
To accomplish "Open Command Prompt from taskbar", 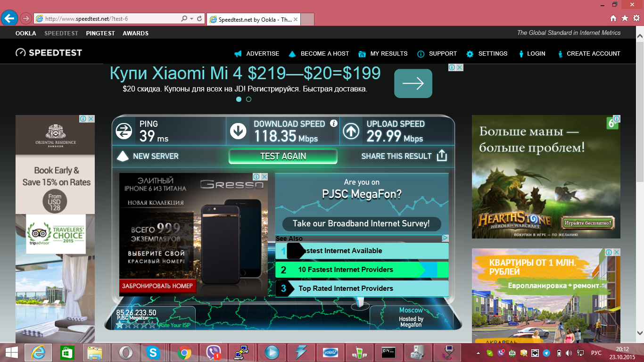I will 388,353.
